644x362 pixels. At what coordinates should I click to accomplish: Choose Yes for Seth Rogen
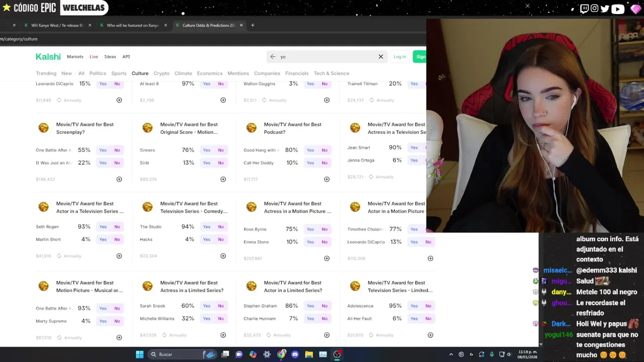(x=103, y=227)
